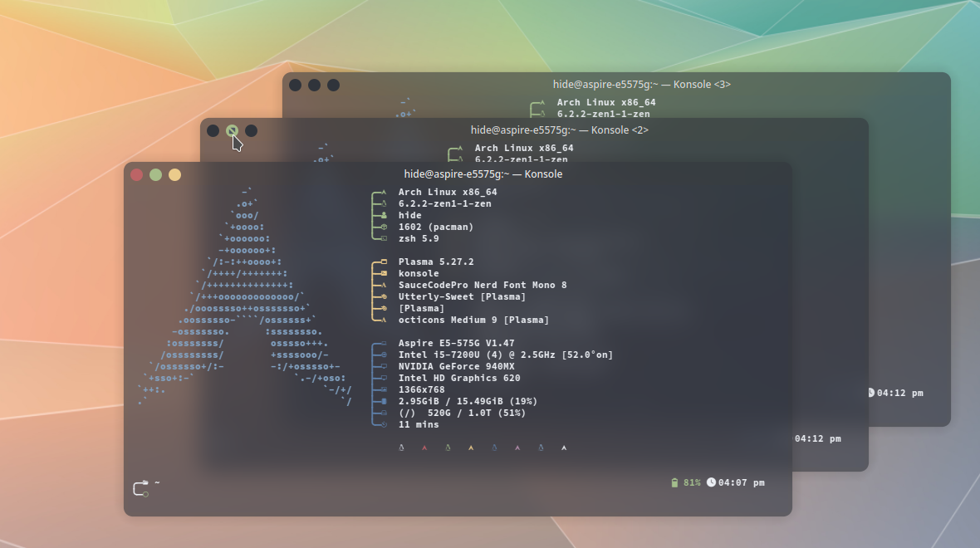Click the '~' directory indicator at the prompt
The image size is (980, 548).
tap(157, 482)
